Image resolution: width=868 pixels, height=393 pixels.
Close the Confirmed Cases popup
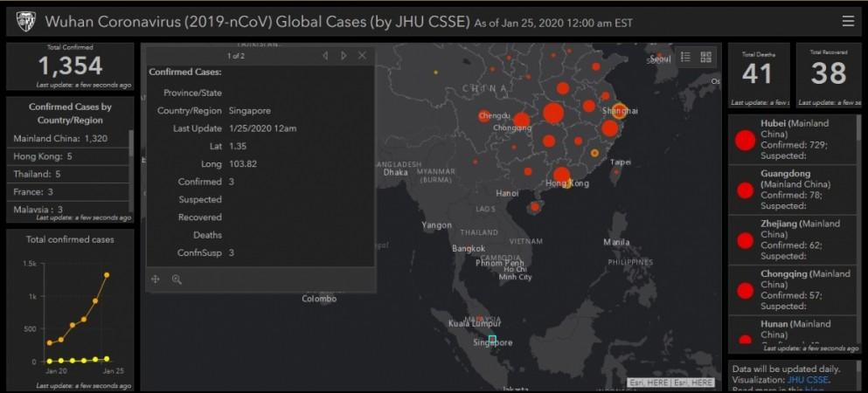click(362, 56)
